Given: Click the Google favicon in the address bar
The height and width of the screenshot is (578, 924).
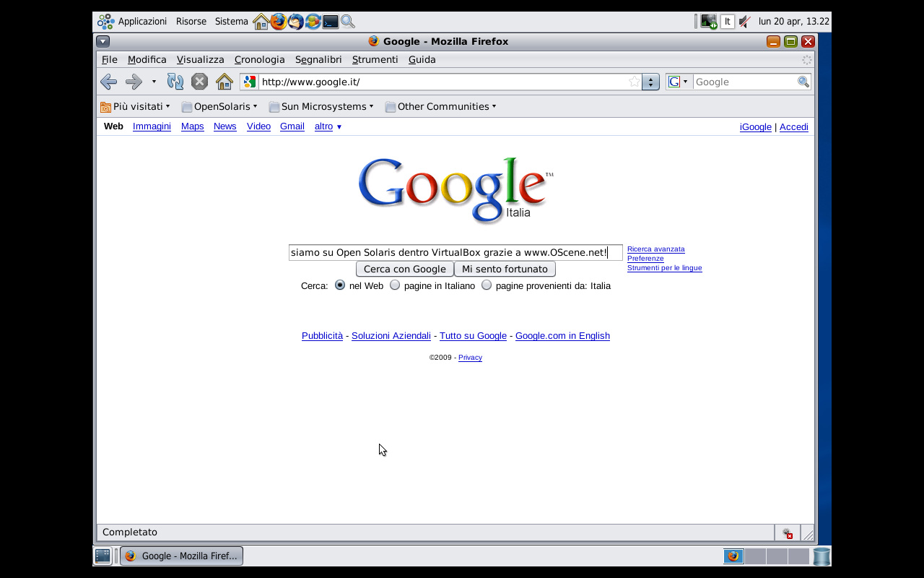Looking at the screenshot, I should (x=250, y=82).
